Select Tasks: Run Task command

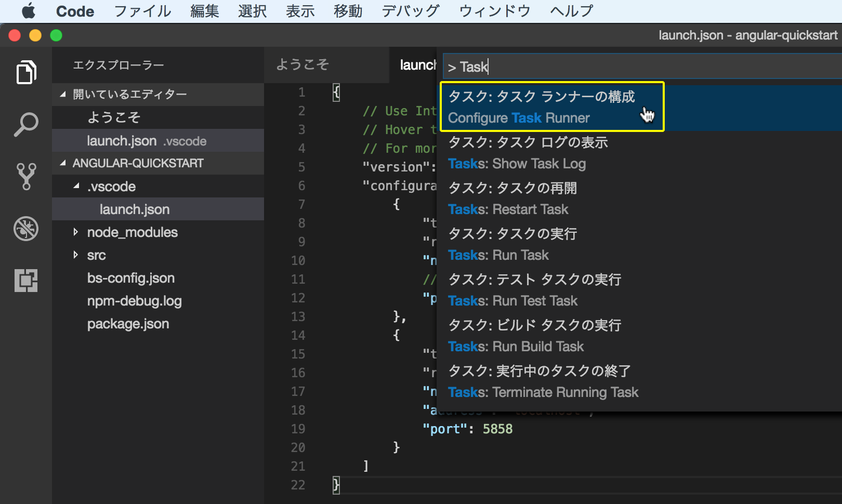pyautogui.click(x=639, y=245)
